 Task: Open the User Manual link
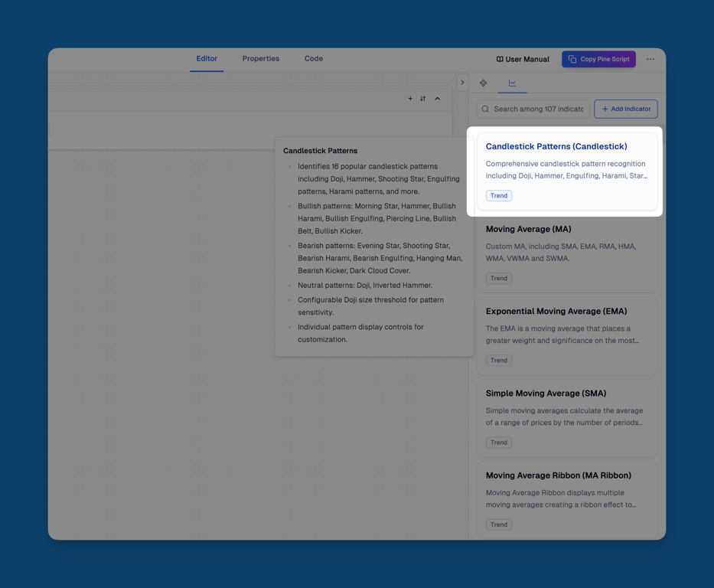[x=523, y=59]
